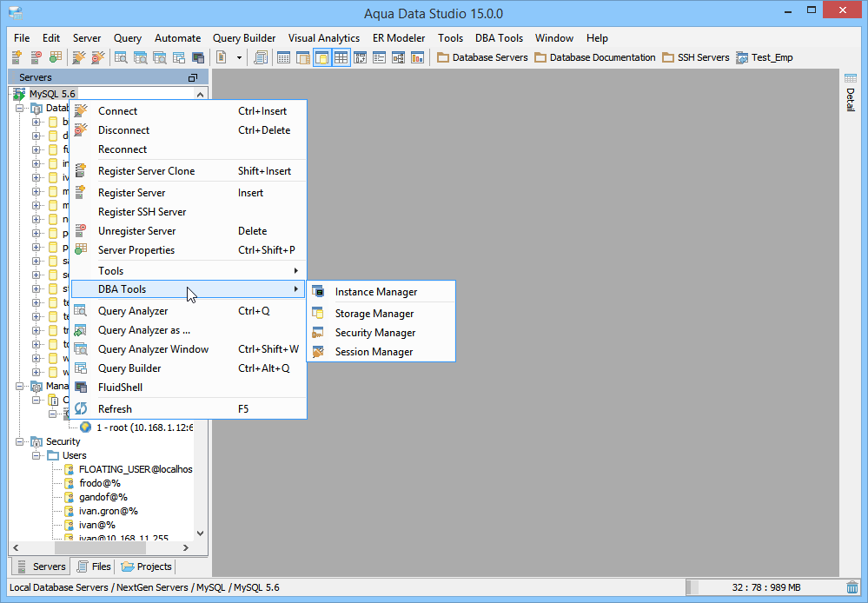The image size is (868, 603).
Task: Switch to the Servers tab
Action: 41,567
